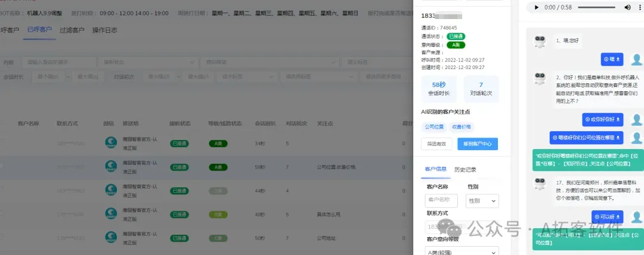644x255 pixels.
Task: Download the "喂" voice clip
Action: point(618,60)
